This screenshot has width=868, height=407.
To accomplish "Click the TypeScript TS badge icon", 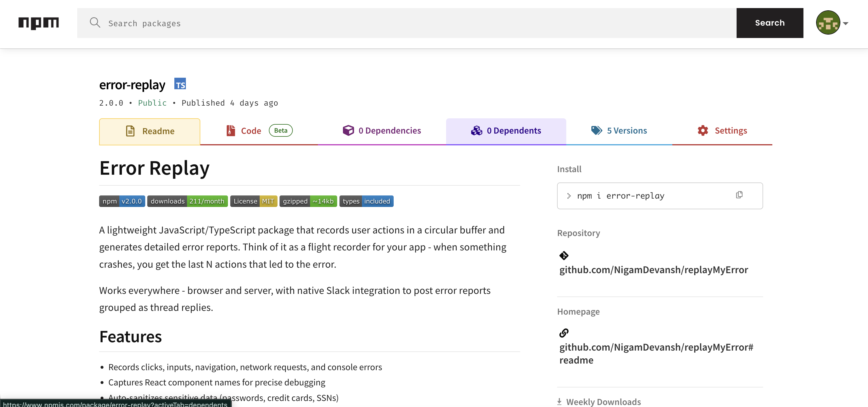I will 180,84.
